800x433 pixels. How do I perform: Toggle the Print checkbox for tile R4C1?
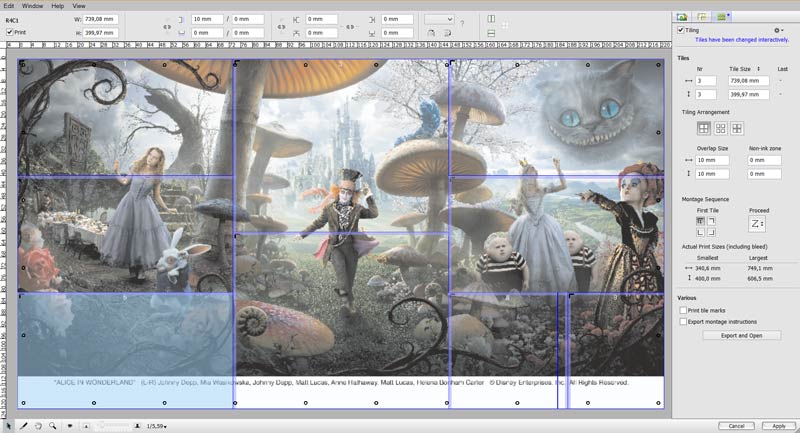(10, 32)
